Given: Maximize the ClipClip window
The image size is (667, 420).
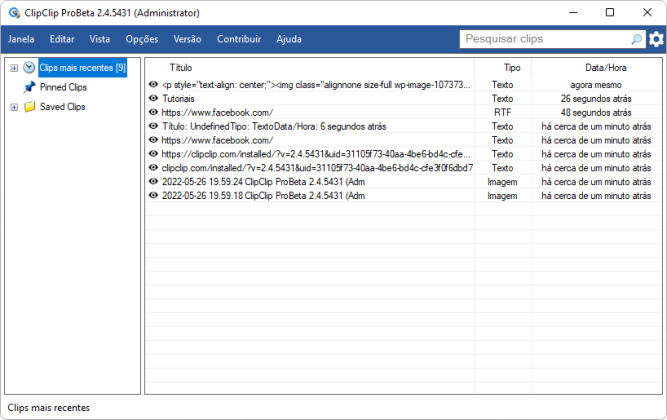Looking at the screenshot, I should (610, 12).
